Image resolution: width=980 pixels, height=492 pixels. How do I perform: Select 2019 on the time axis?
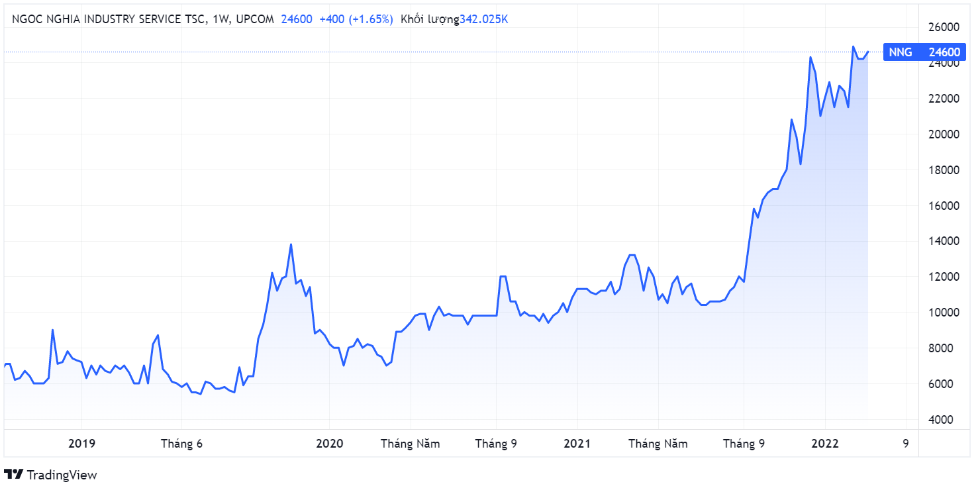[x=81, y=444]
